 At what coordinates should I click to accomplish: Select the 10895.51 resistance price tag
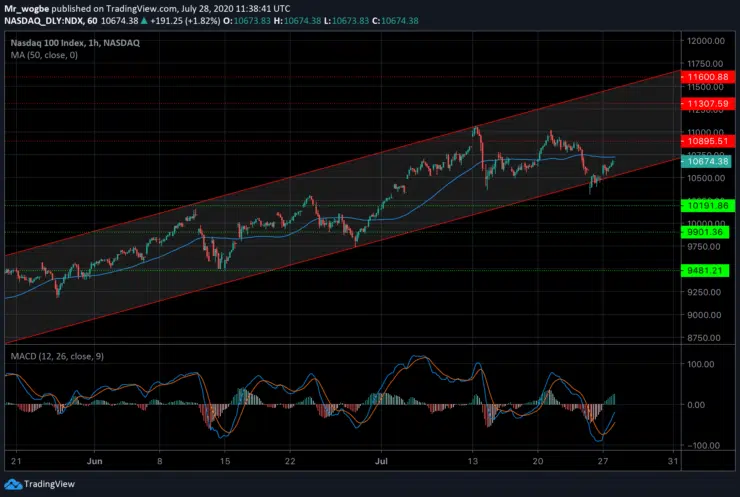coord(706,142)
